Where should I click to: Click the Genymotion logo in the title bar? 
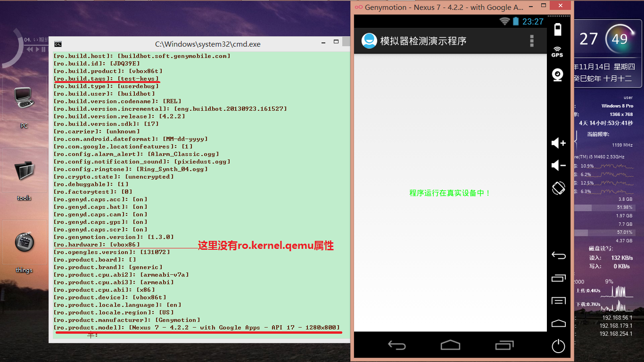tap(358, 8)
